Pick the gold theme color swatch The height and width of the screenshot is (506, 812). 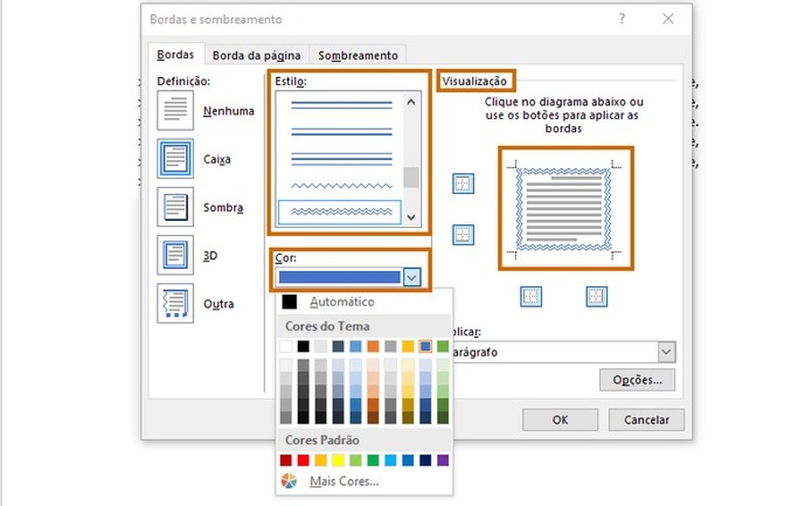pos(408,347)
